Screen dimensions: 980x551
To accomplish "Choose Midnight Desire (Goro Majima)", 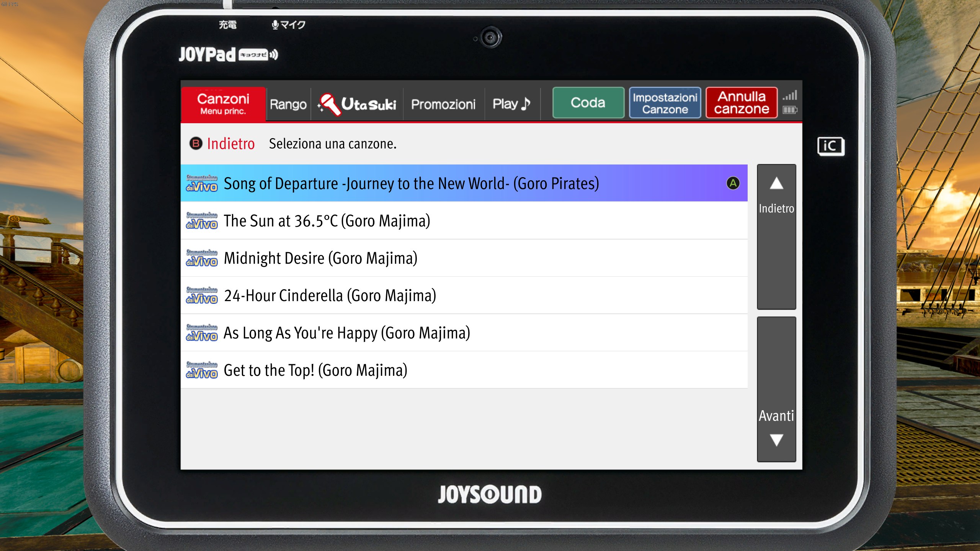I will 464,258.
